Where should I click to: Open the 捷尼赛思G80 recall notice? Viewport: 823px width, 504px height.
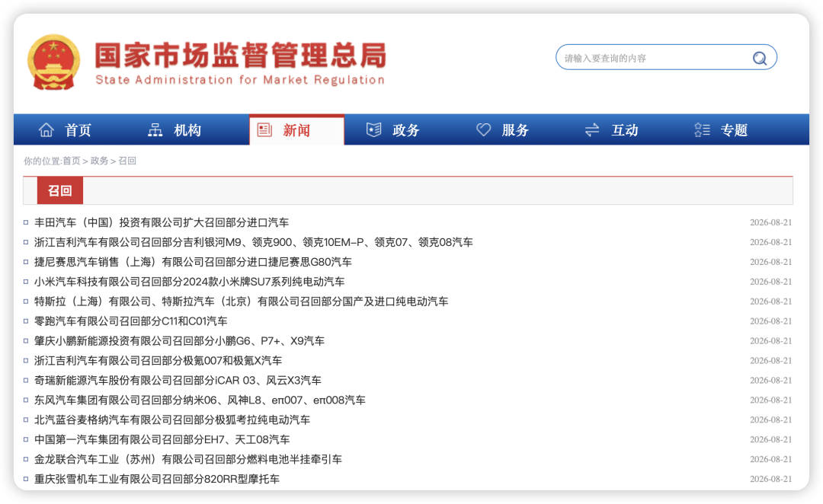click(193, 262)
